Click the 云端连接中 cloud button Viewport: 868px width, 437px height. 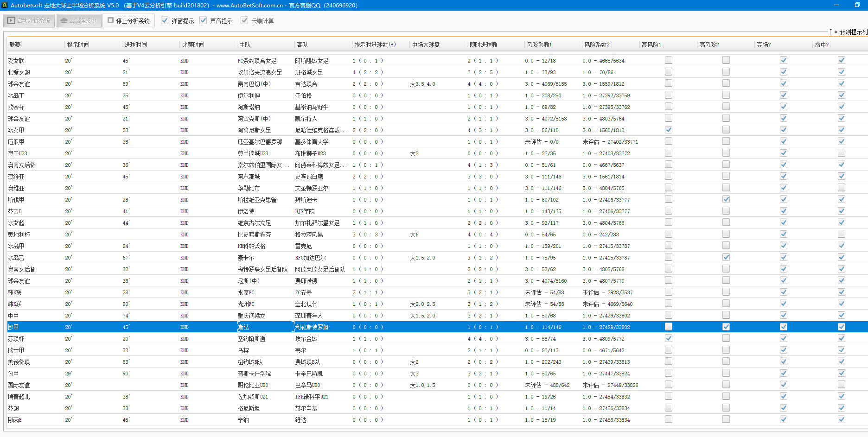click(x=79, y=21)
